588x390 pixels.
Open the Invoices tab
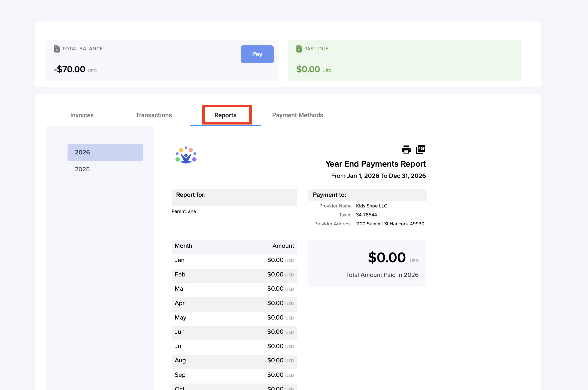coord(82,115)
